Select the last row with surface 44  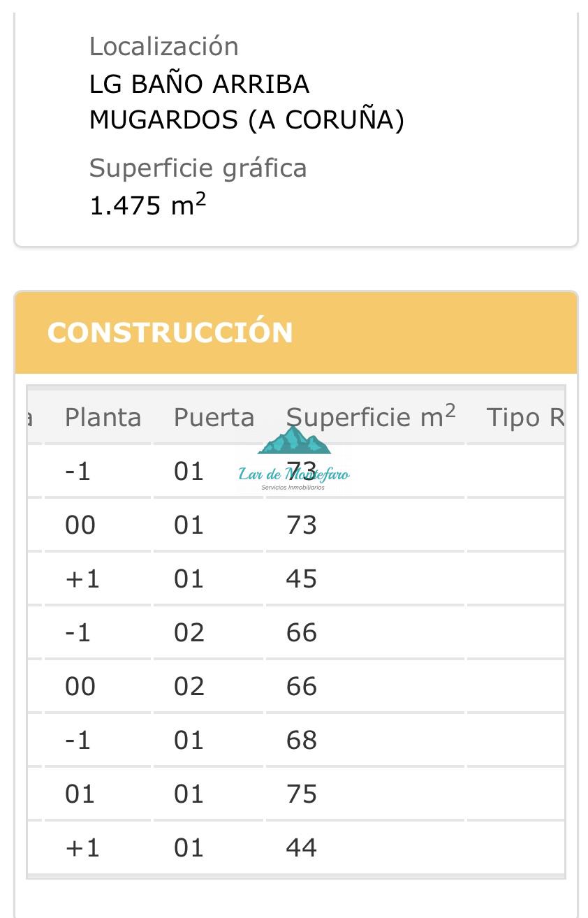[296, 847]
